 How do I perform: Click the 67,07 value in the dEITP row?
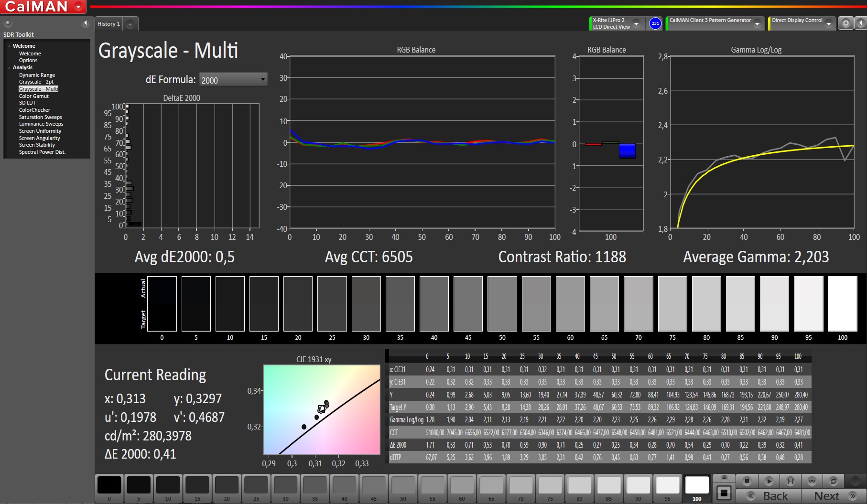coord(432,457)
